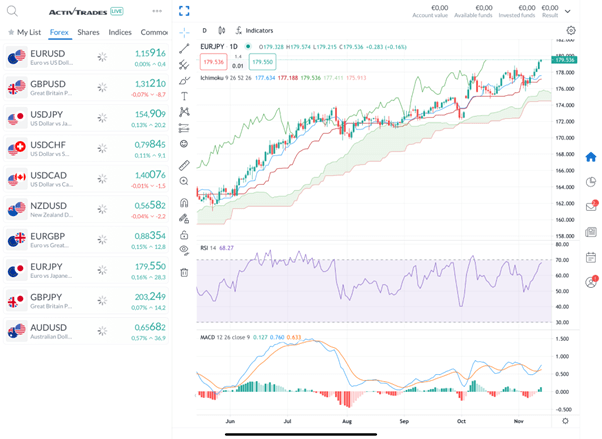Click the search magnifier icon

(x=11, y=9)
